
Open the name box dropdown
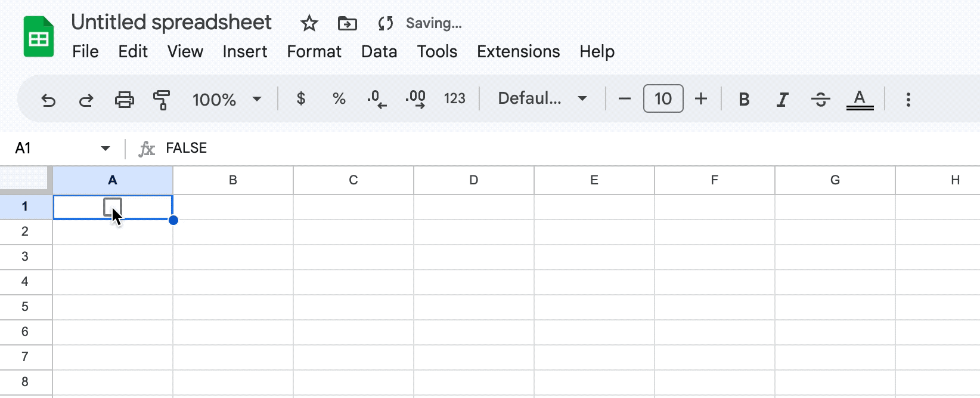pos(105,148)
